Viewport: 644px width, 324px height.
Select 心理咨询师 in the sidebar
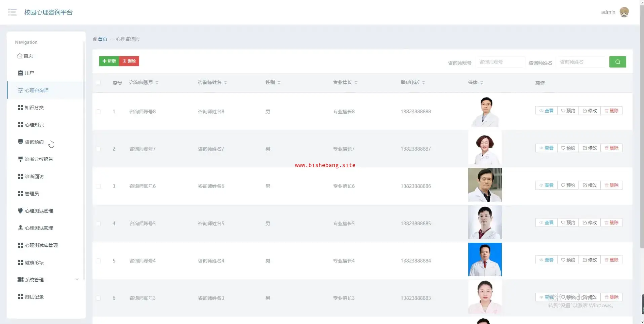click(46, 90)
